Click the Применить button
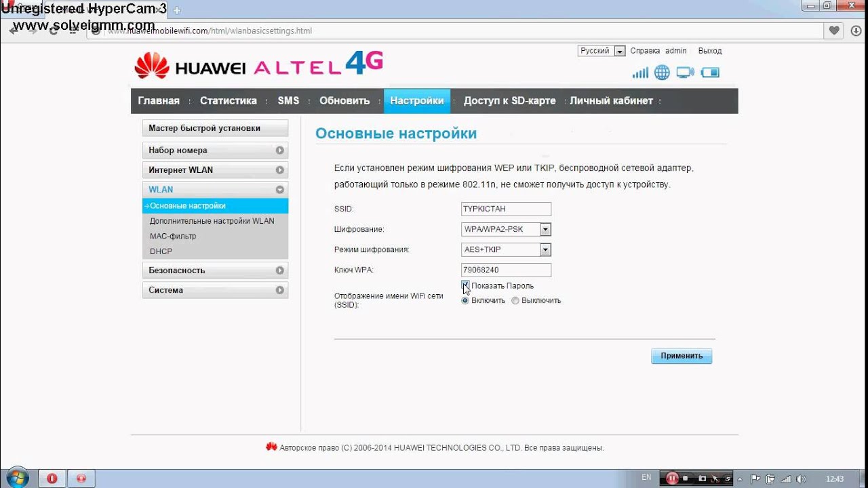Viewport: 868px width, 488px height. point(682,356)
